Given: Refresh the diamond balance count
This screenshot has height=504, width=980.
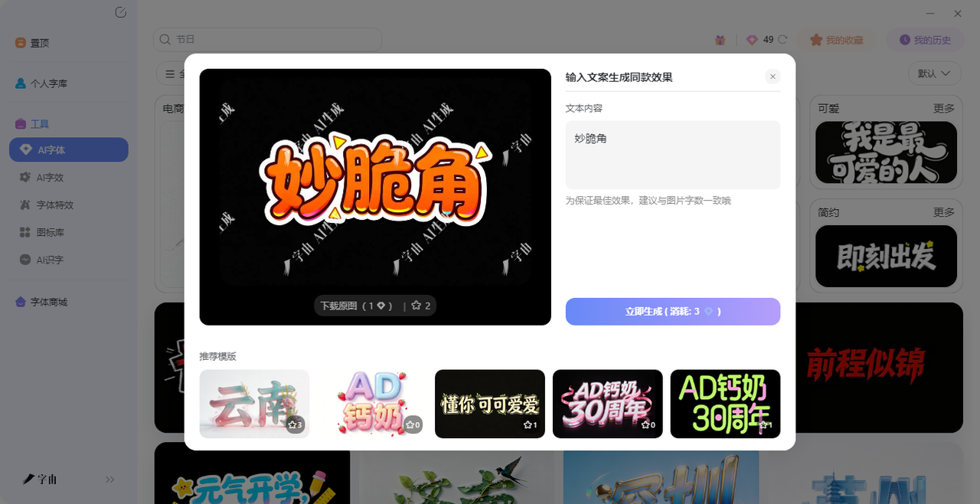Looking at the screenshot, I should coord(782,40).
